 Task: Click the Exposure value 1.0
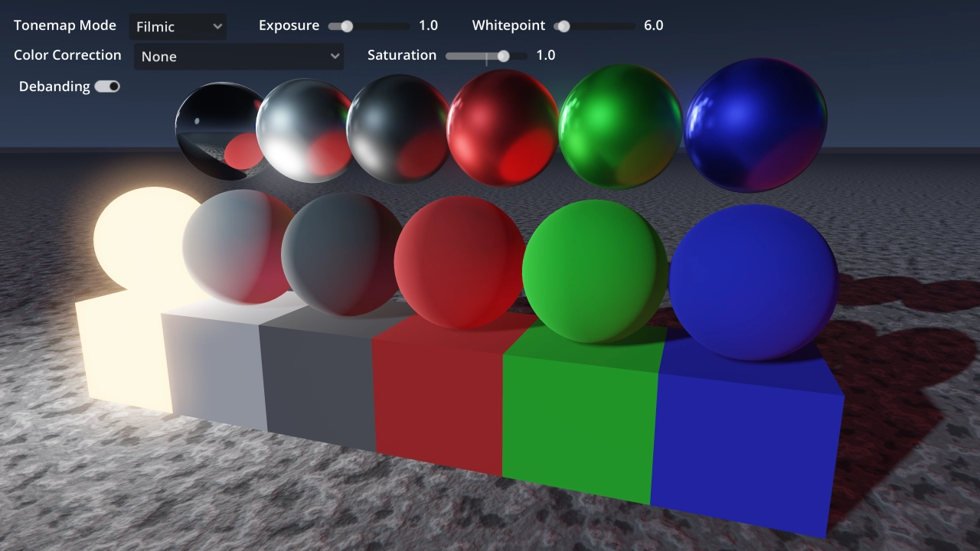[x=428, y=26]
